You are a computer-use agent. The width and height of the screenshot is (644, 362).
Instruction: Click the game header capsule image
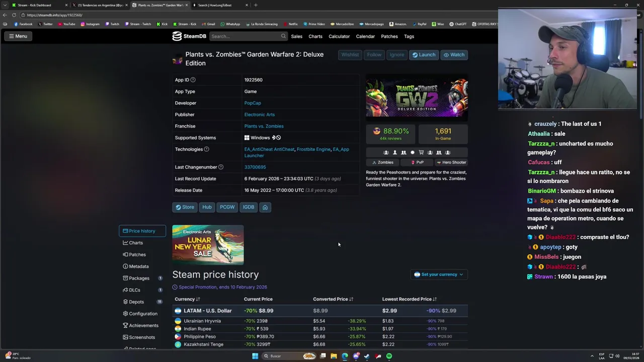pyautogui.click(x=417, y=98)
